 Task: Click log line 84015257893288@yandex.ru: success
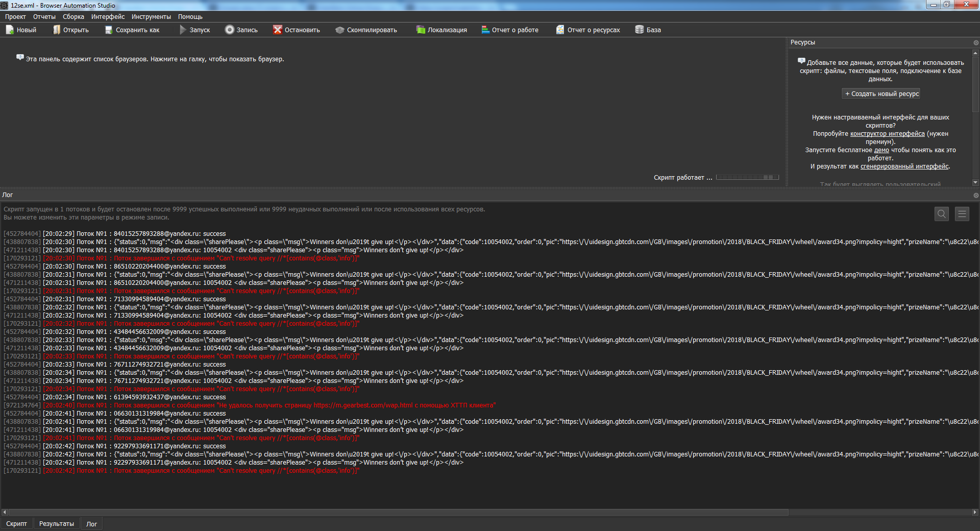coord(115,234)
